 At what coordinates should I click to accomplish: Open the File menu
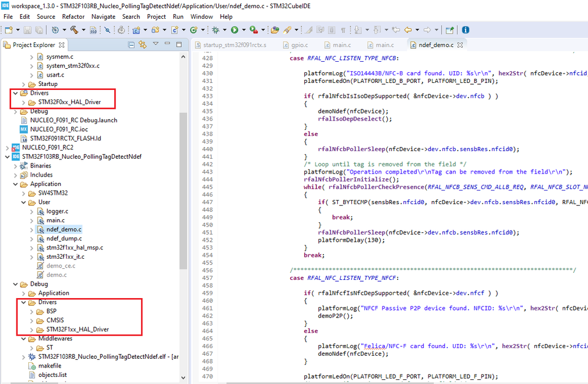click(8, 16)
